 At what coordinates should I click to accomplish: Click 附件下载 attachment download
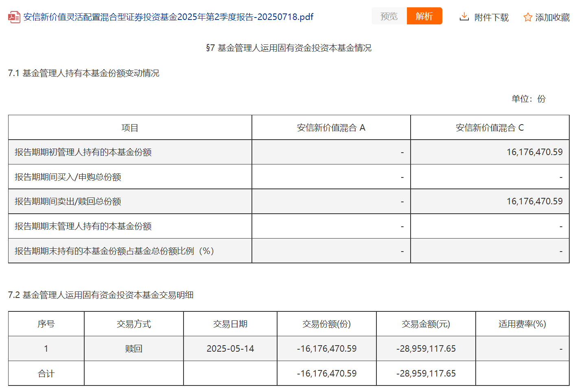coord(491,17)
